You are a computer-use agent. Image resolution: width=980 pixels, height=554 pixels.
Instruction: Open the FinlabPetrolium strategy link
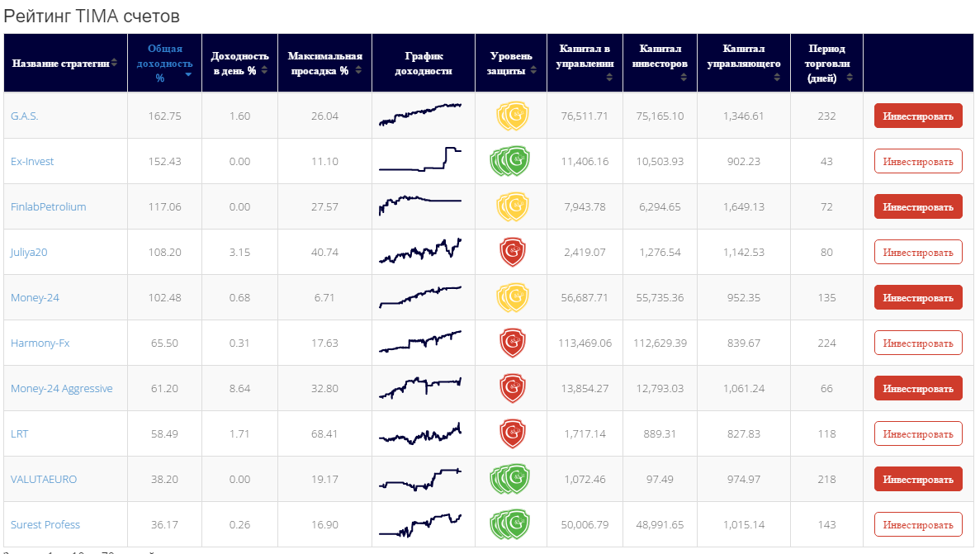click(49, 207)
